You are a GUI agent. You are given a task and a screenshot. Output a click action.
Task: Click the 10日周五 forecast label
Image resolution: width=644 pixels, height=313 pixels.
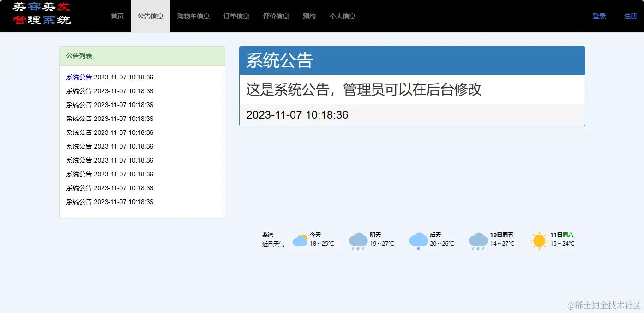coord(502,235)
